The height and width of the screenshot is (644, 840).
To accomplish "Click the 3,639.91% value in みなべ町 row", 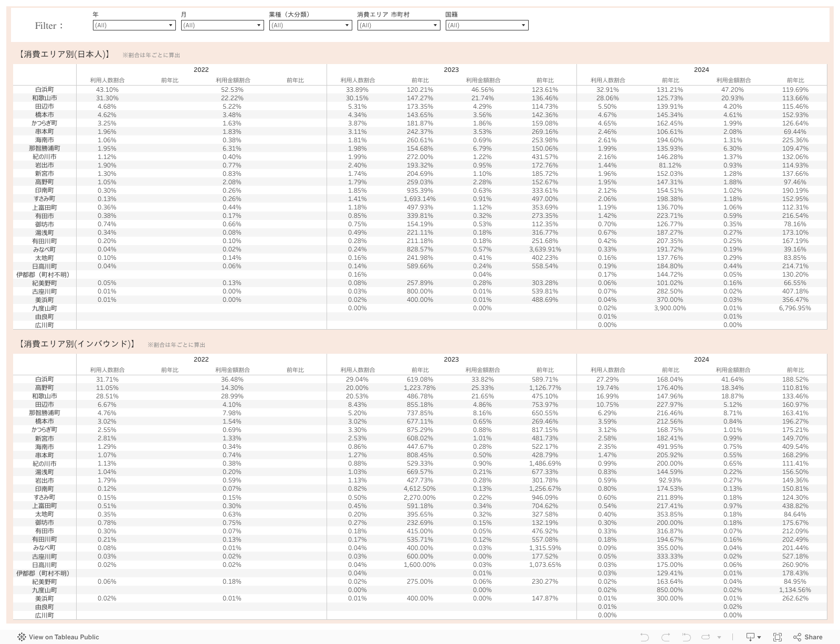I will click(x=545, y=249).
